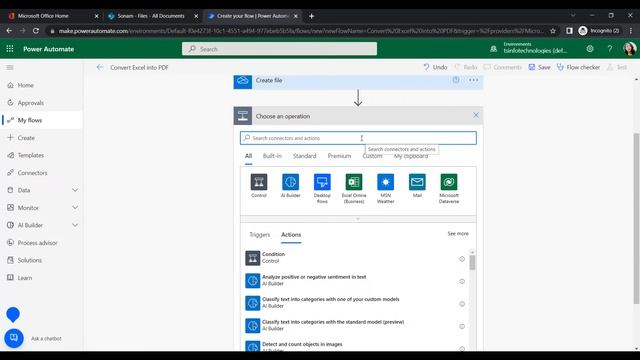The height and width of the screenshot is (360, 640).
Task: Click the actions list scrollbar thumb
Action: (x=472, y=262)
